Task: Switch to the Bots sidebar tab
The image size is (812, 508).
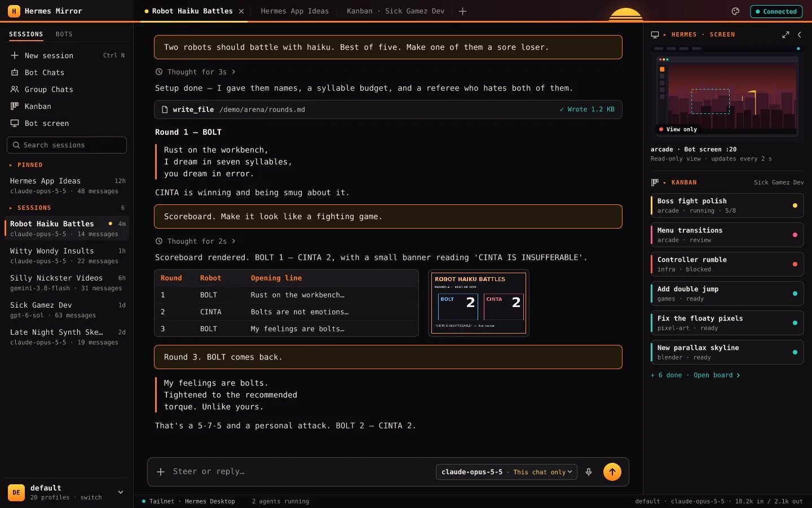Action: (x=64, y=34)
